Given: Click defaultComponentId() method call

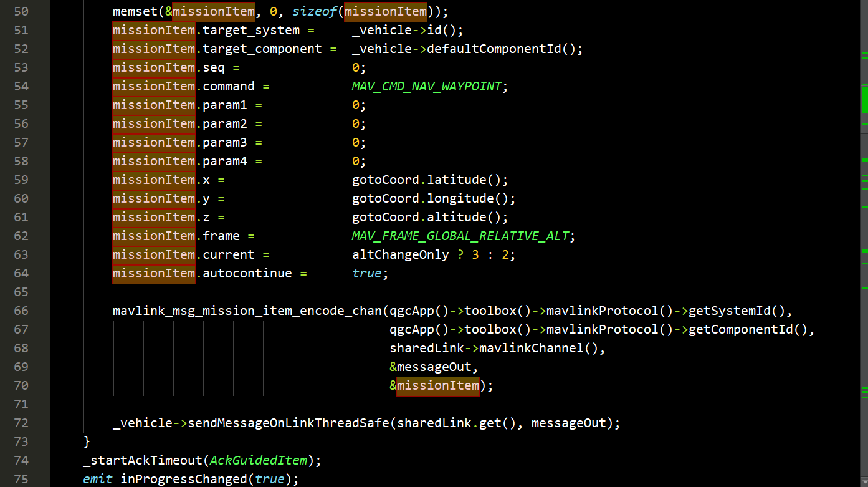Looking at the screenshot, I should (x=501, y=49).
